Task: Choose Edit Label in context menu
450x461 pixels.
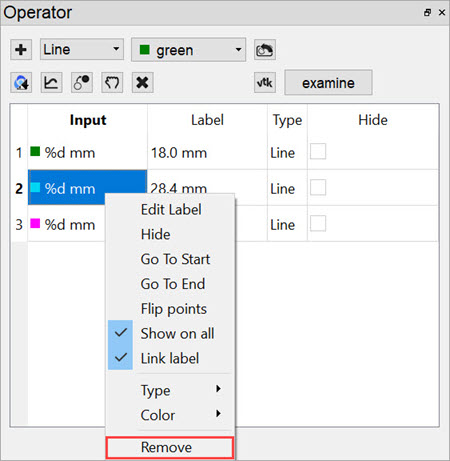Action: [x=171, y=210]
